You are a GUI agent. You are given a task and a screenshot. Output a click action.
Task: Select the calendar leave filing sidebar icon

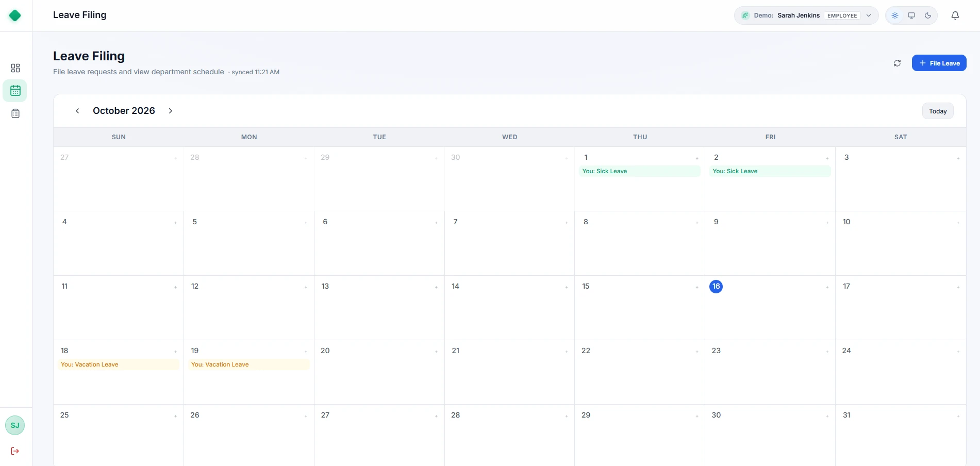(15, 91)
